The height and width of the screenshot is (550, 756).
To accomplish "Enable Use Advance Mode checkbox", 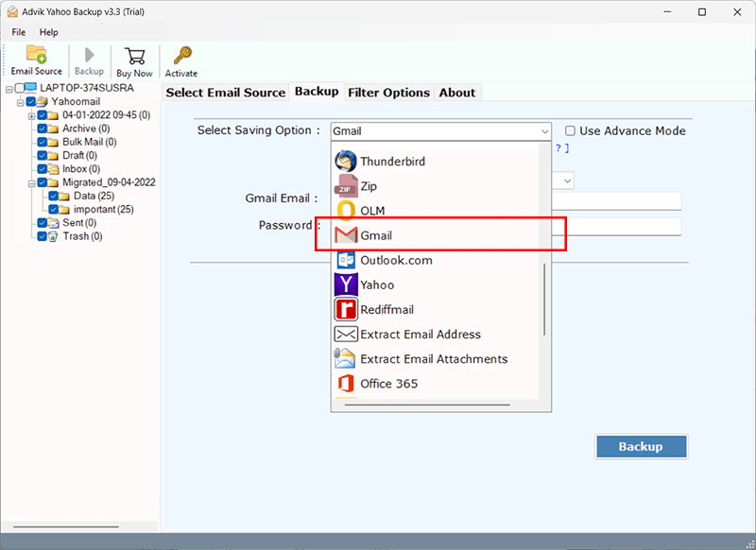I will [x=571, y=130].
